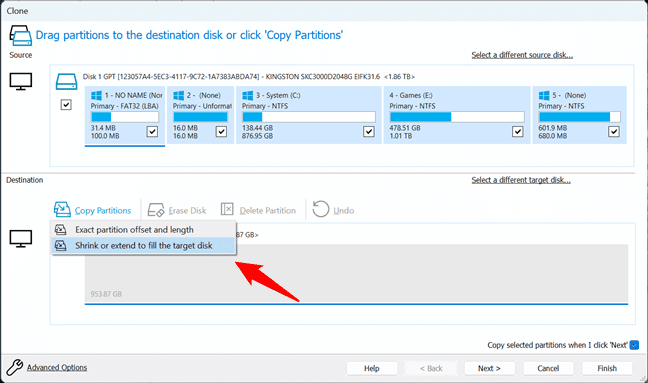Uncheck partition 1 NO NAME checkbox
Viewport: 648px width, 383px height.
152,131
